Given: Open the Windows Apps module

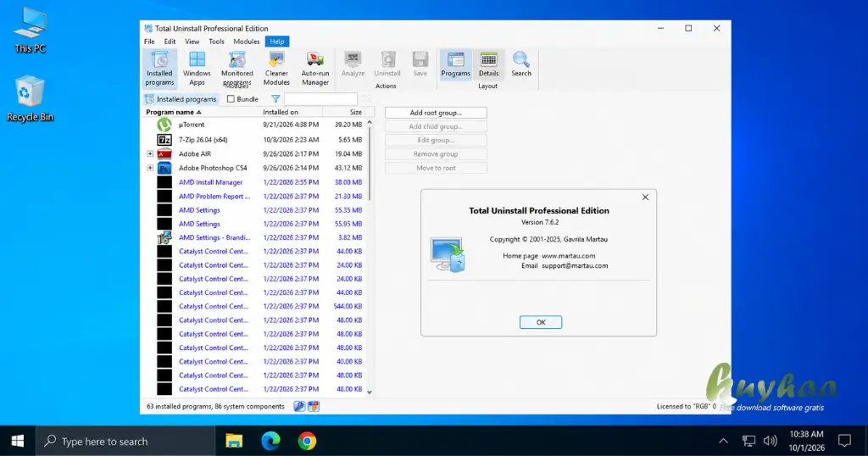Looking at the screenshot, I should 197,69.
